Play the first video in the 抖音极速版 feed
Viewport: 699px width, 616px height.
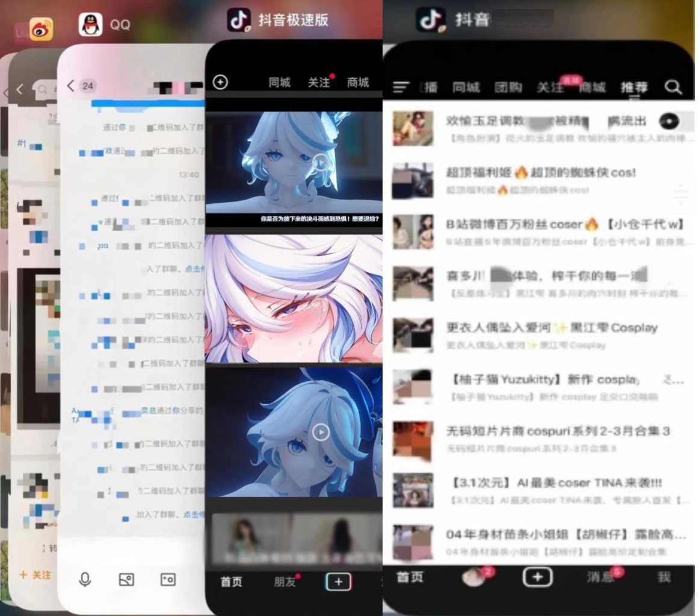[321, 163]
